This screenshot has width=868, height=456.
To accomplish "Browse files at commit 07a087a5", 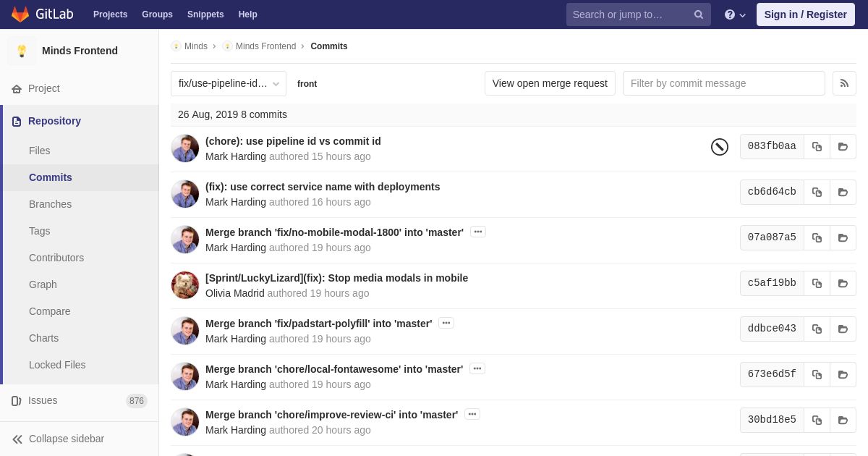I will click(843, 237).
